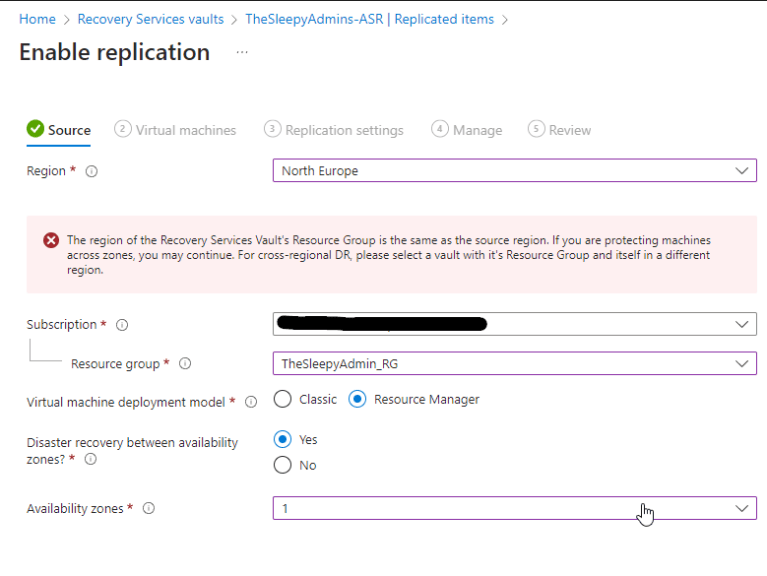
Task: Open the Replication settings step
Action: (x=334, y=130)
